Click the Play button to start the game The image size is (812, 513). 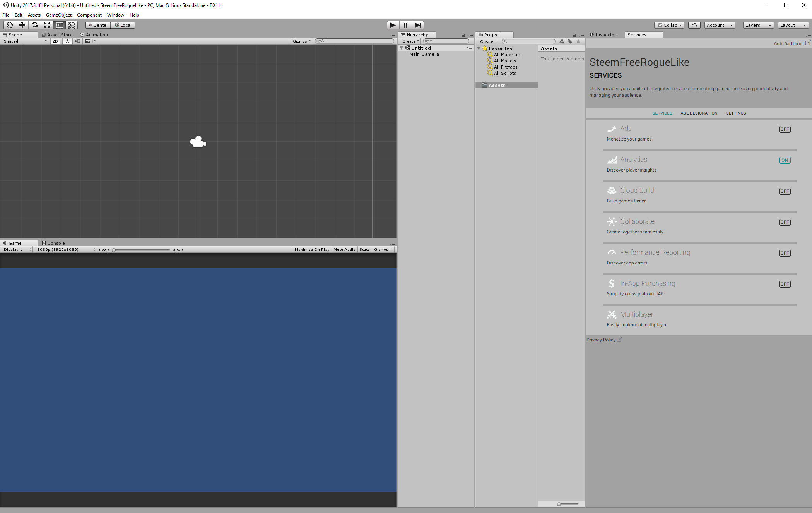[x=393, y=25]
